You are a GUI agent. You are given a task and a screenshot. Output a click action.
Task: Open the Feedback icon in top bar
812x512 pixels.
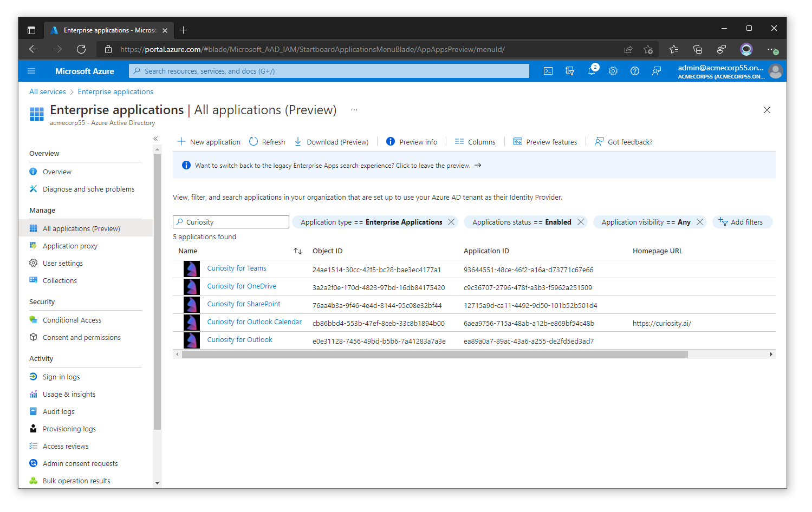[x=657, y=71]
